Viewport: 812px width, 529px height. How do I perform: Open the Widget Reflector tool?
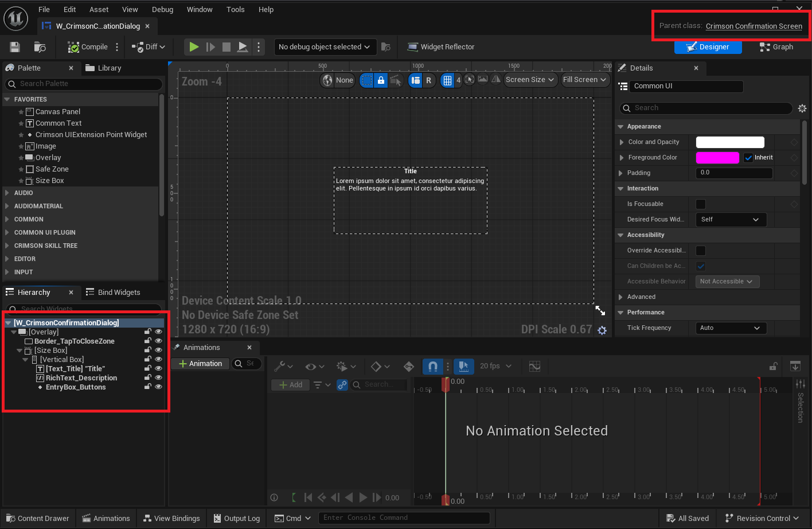[440, 47]
